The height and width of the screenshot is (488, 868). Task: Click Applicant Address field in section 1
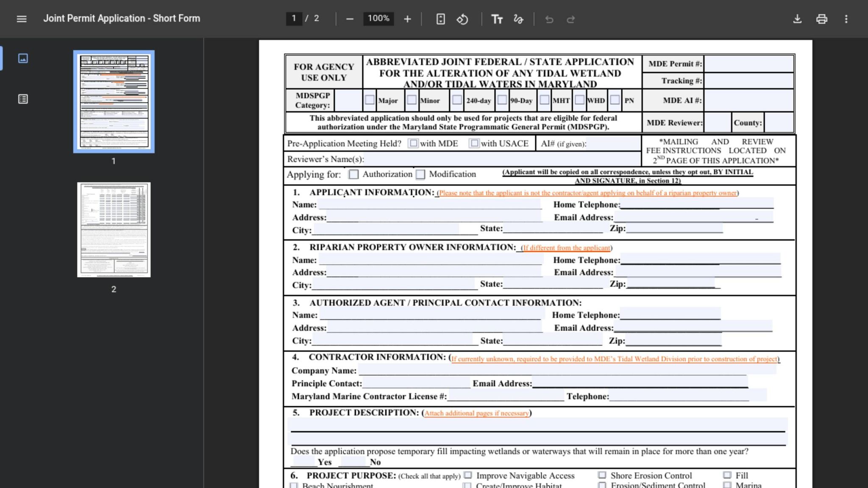[x=434, y=216]
